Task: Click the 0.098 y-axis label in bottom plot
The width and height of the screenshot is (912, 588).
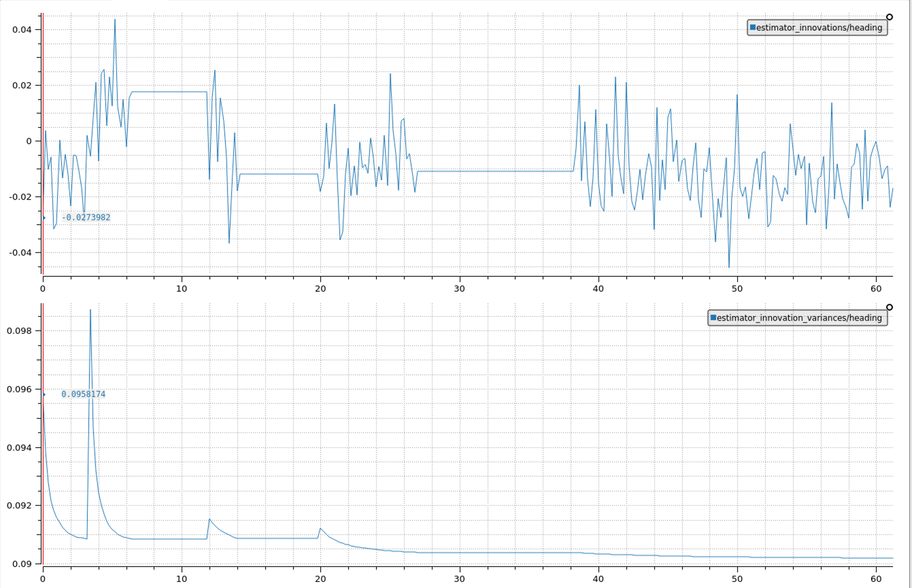Action: coord(19,331)
